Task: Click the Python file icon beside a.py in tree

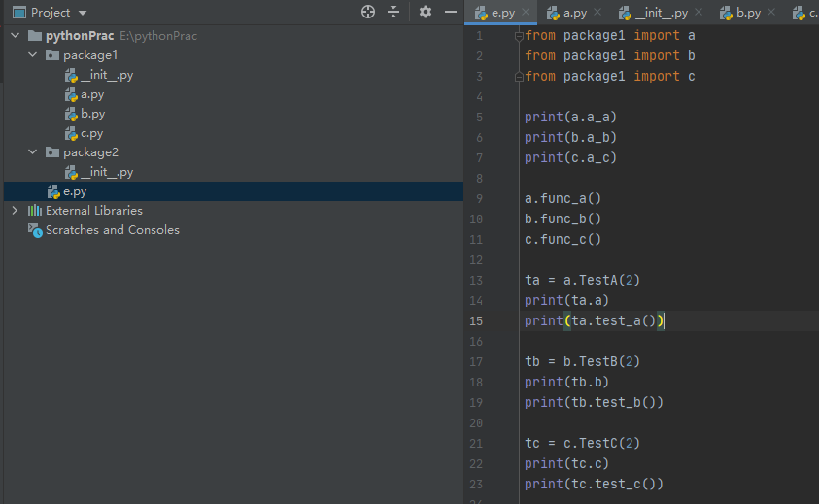Action: [71, 95]
